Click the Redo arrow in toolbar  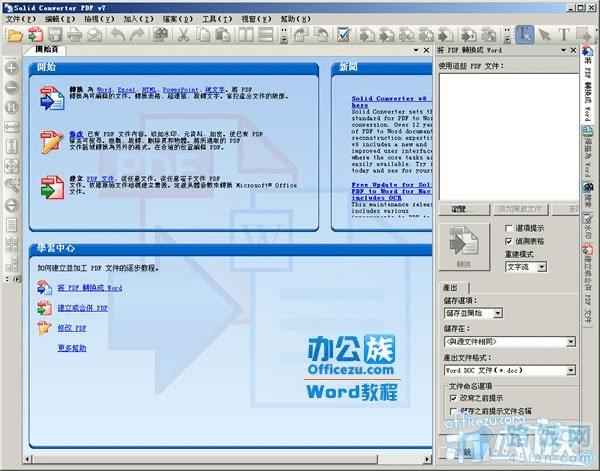[137, 35]
